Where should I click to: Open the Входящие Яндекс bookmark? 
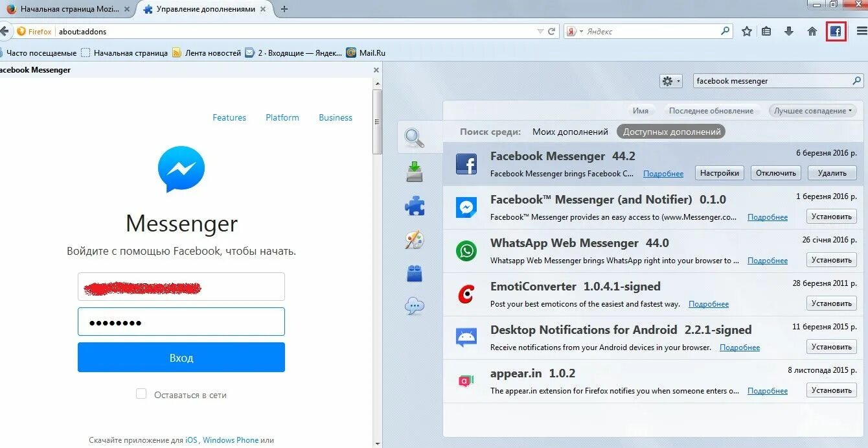pos(293,53)
